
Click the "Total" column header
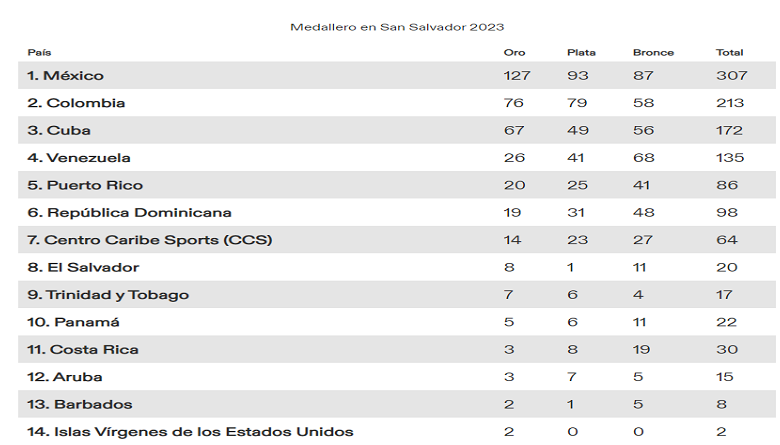tap(729, 52)
